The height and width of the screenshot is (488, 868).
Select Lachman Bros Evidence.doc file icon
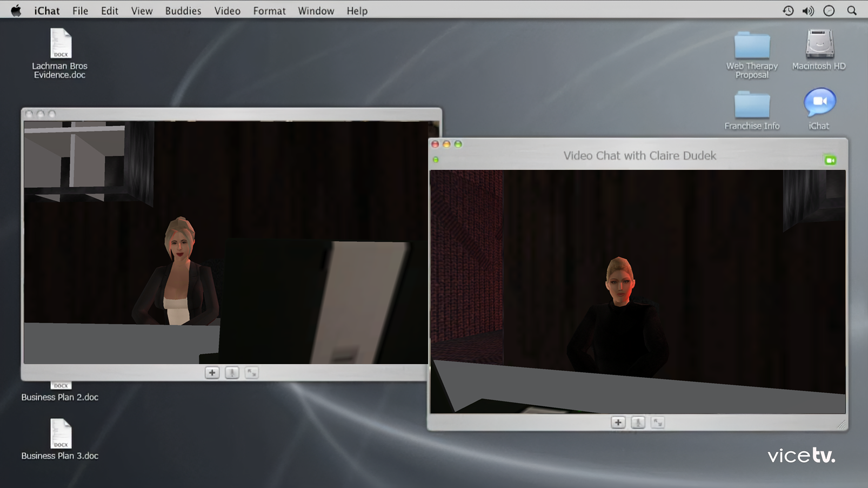(61, 43)
